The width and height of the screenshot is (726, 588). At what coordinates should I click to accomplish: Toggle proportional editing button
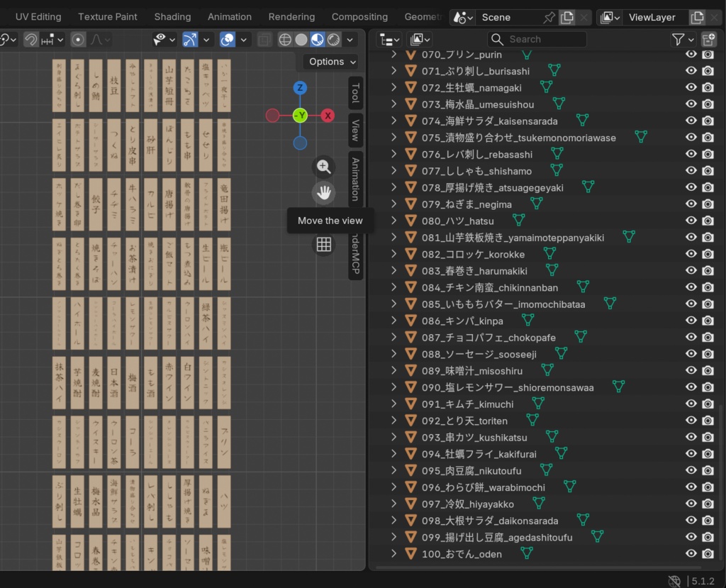(78, 40)
